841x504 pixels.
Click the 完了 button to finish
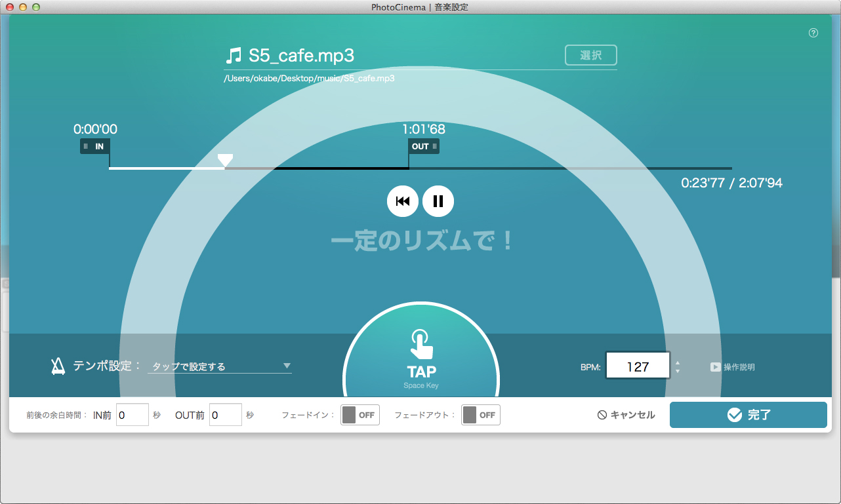[749, 415]
